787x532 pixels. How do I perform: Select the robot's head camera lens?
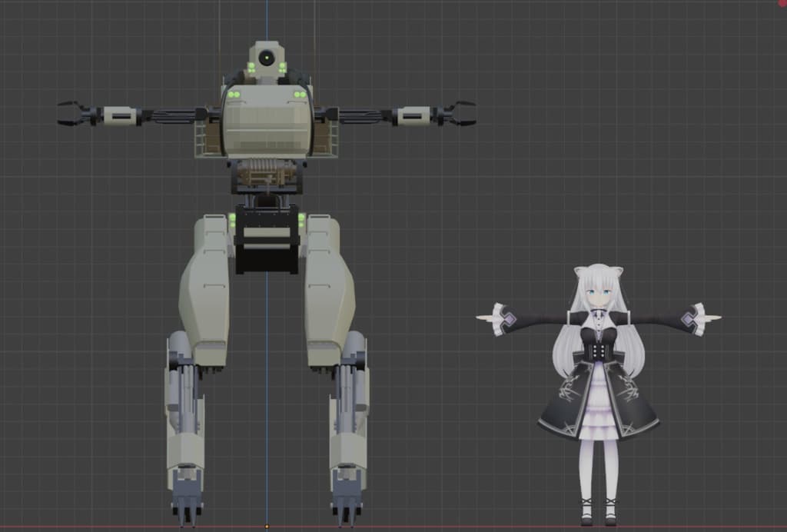tap(267, 58)
